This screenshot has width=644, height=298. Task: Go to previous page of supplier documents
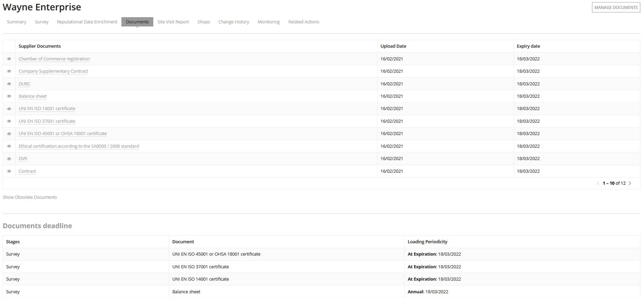[598, 183]
